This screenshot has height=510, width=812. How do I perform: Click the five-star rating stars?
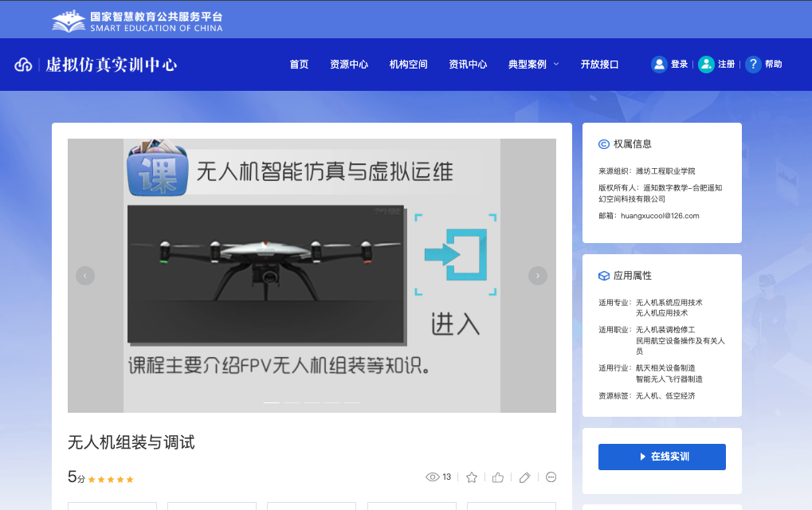click(x=111, y=480)
